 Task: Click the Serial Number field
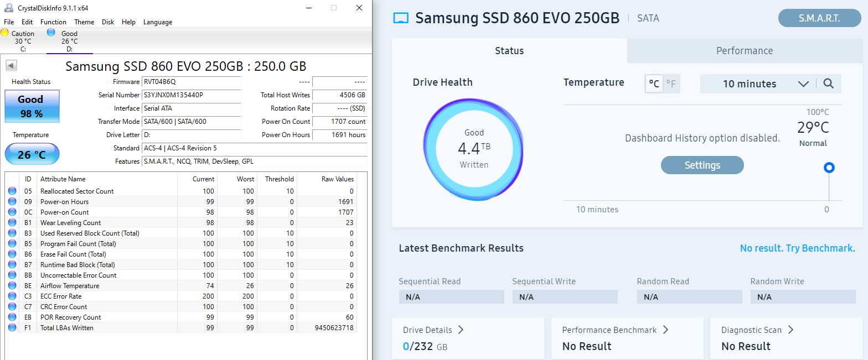(x=192, y=95)
